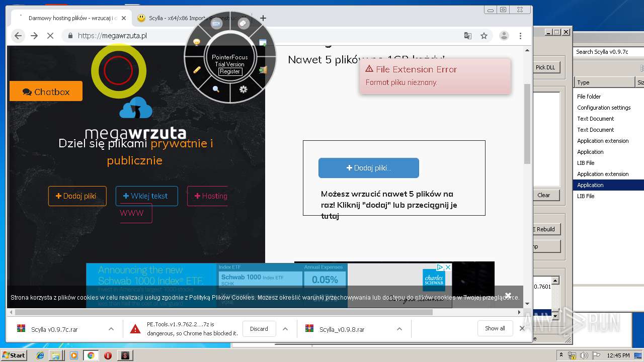Expand options for blocked PE.Tools download
The image size is (644, 362).
[x=285, y=329]
